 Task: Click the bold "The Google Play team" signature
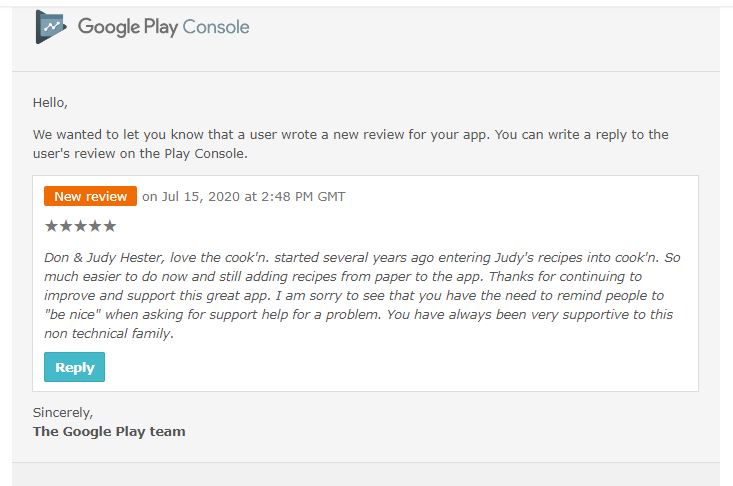coord(109,431)
